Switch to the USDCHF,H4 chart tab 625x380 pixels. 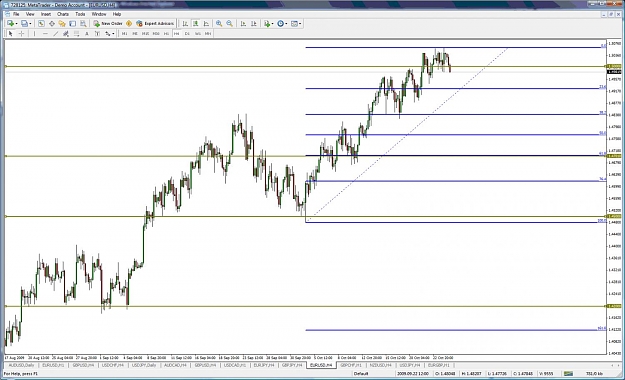coord(112,365)
